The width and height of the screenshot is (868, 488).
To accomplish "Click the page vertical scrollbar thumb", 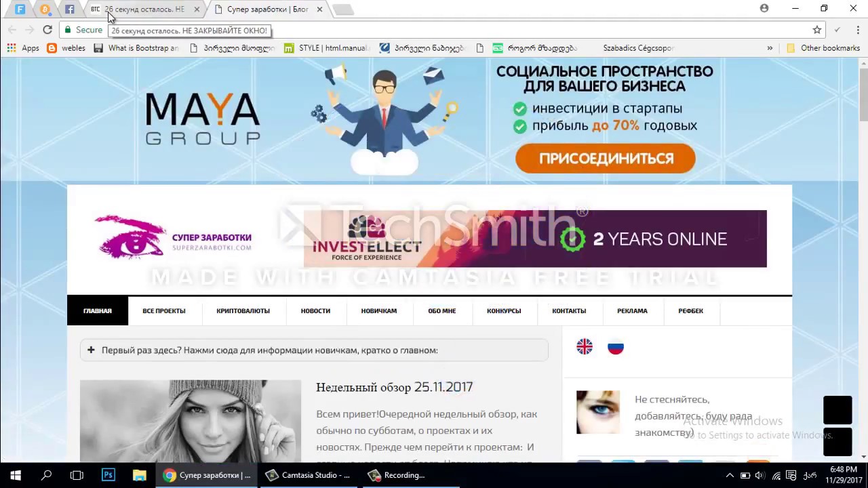I will point(863,95).
